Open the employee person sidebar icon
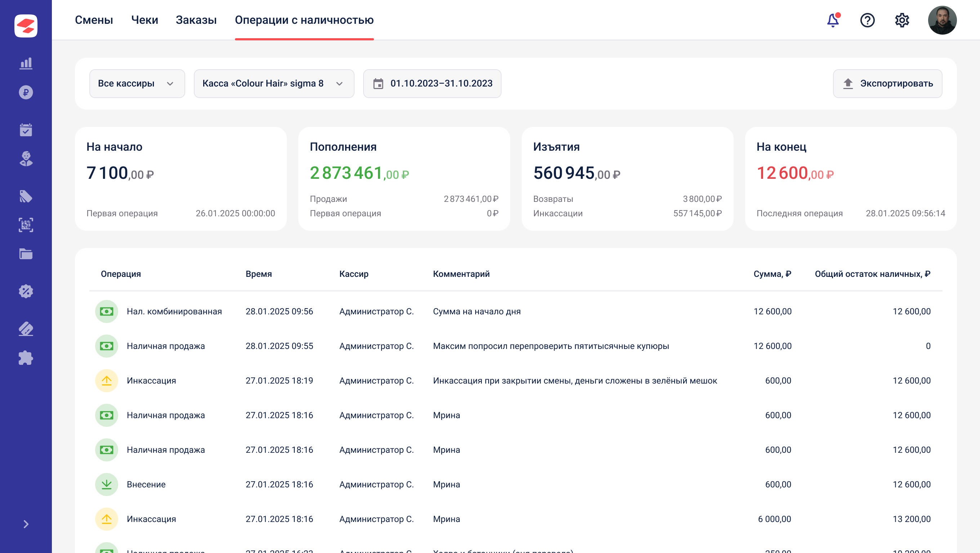Viewport: 980px width, 553px height. [26, 159]
